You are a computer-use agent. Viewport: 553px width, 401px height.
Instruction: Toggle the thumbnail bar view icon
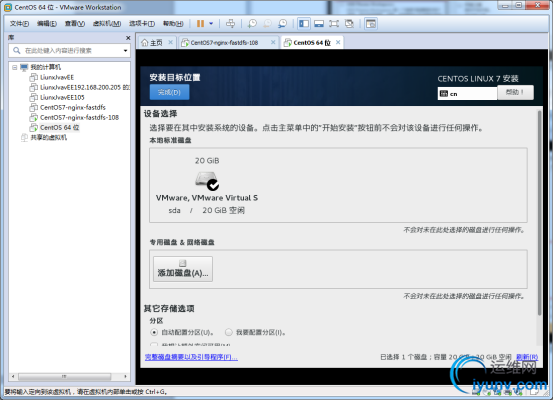pos(319,24)
